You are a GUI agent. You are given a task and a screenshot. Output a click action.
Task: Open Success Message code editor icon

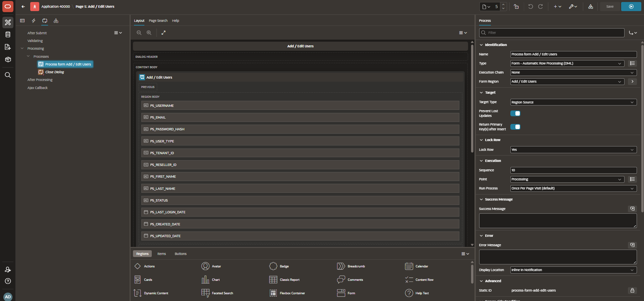point(632,209)
